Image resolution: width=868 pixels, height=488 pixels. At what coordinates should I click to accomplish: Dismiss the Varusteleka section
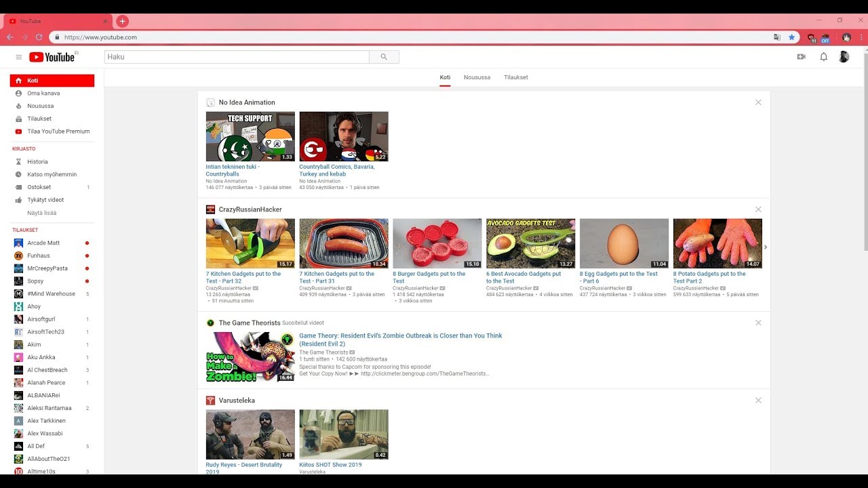pyautogui.click(x=758, y=401)
